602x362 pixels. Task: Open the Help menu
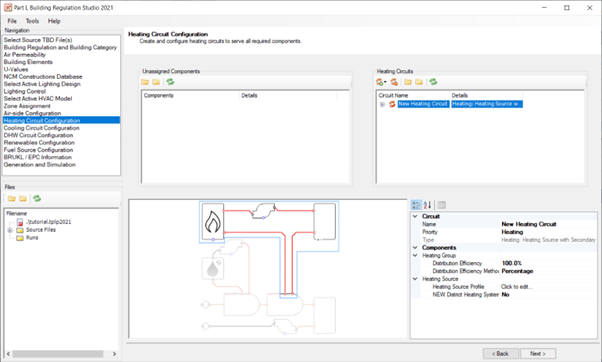pos(54,21)
